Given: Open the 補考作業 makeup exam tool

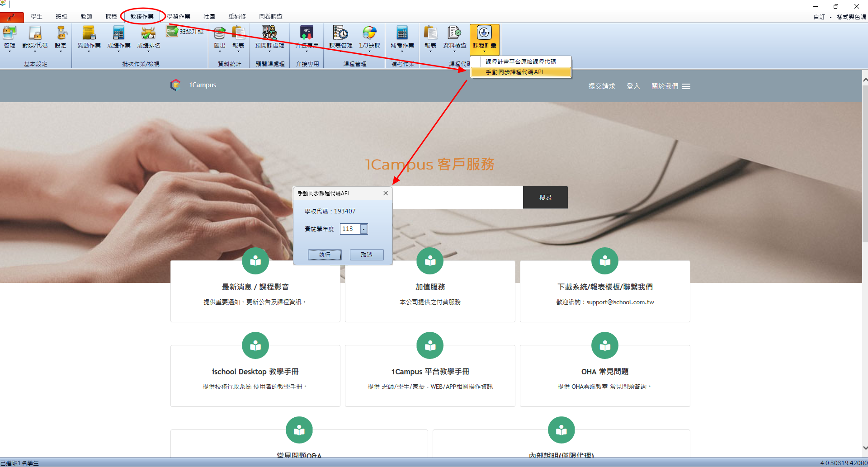Looking at the screenshot, I should 402,38.
